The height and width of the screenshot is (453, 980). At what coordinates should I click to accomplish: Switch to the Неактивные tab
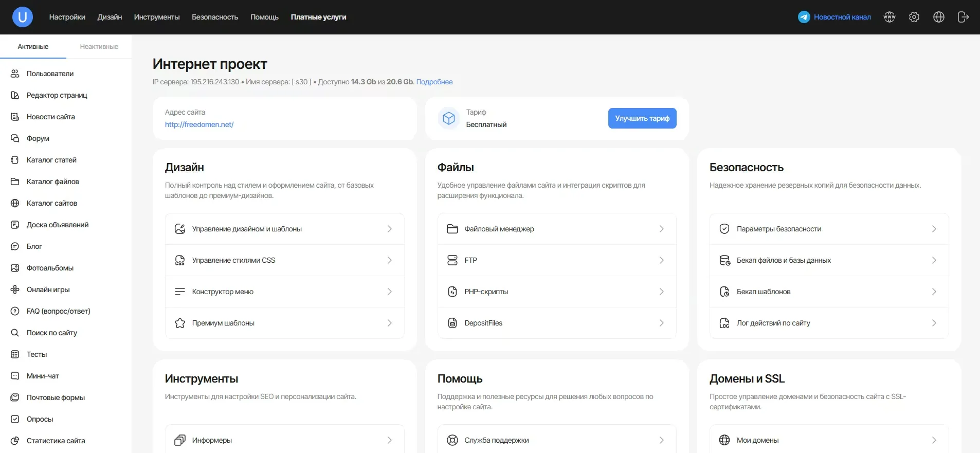99,46
